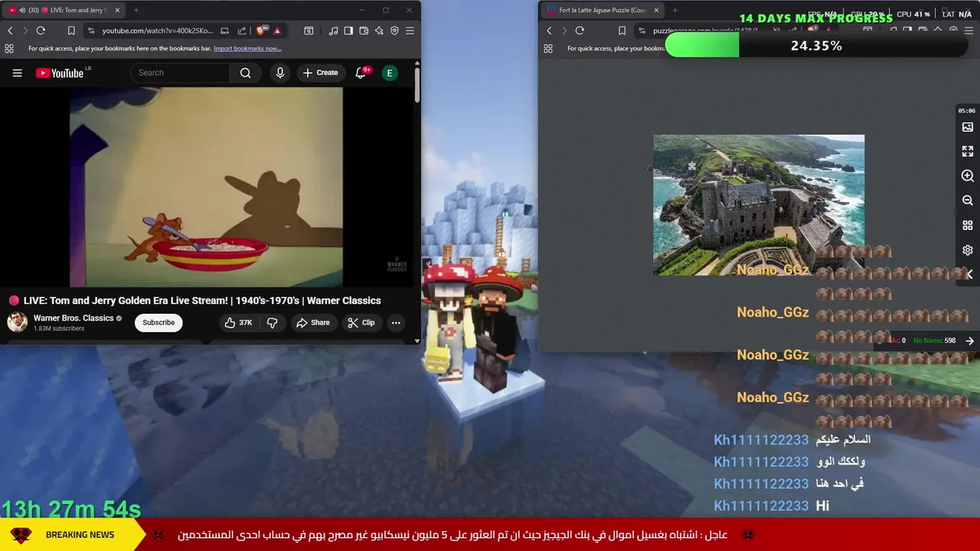Click the BREAKING NEWS label
This screenshot has height=551, width=980.
click(80, 535)
